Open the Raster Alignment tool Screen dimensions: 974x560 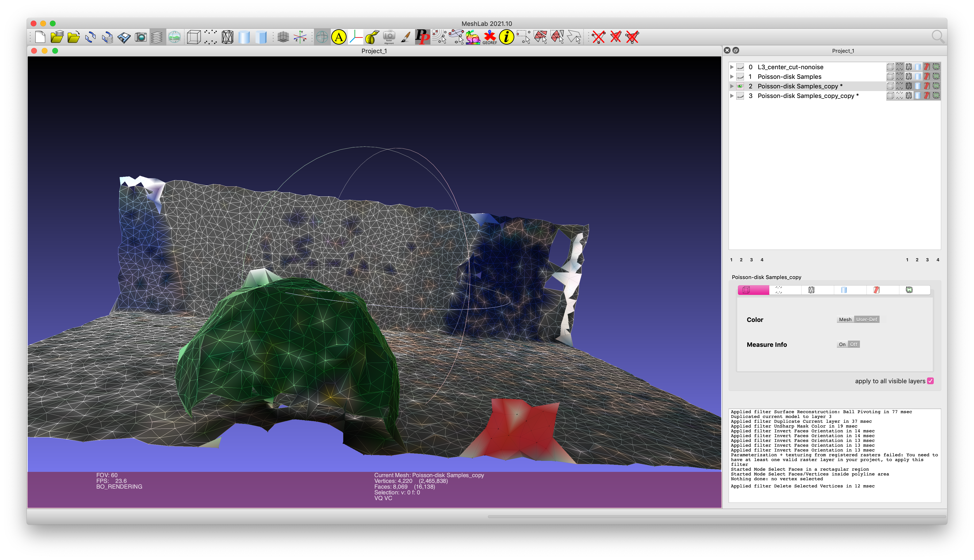point(389,37)
